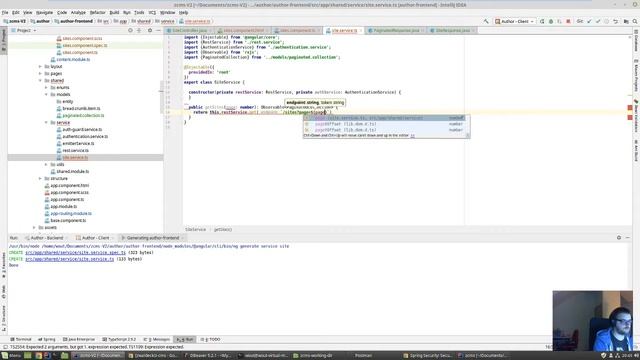
Task: Pick the first page autocomplete suggestion
Action: [386, 118]
